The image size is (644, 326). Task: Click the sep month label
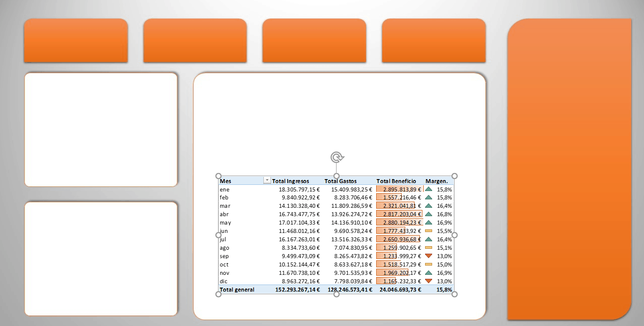224,256
